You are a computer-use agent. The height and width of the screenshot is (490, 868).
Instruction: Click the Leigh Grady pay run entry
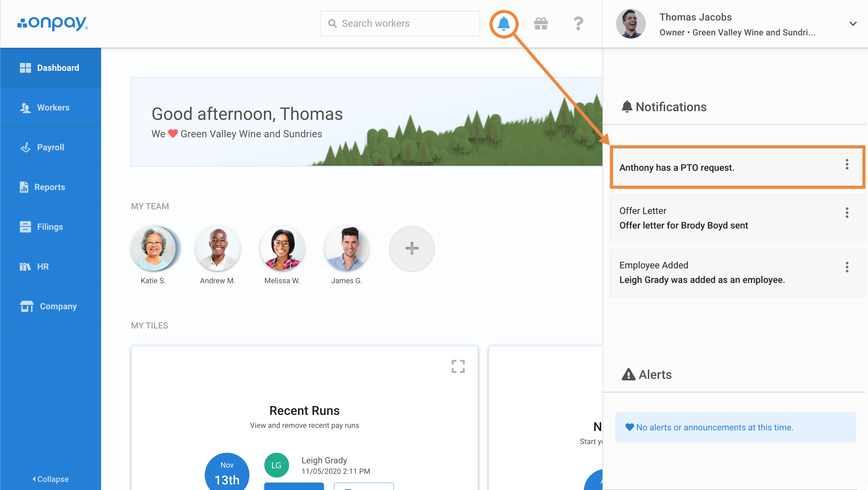tap(336, 465)
